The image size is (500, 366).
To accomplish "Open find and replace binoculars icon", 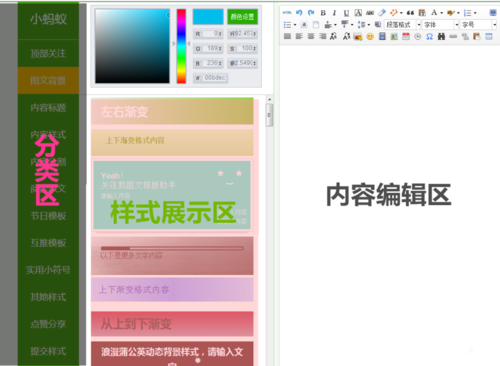I will [x=441, y=37].
